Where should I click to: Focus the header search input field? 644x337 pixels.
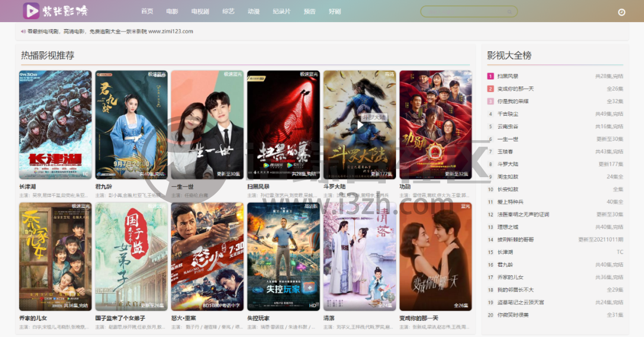click(469, 11)
